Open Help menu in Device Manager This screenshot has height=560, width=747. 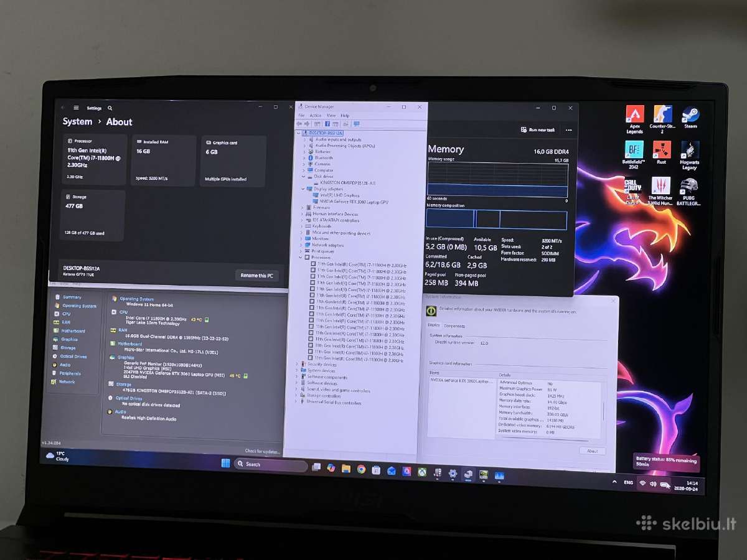(x=345, y=116)
